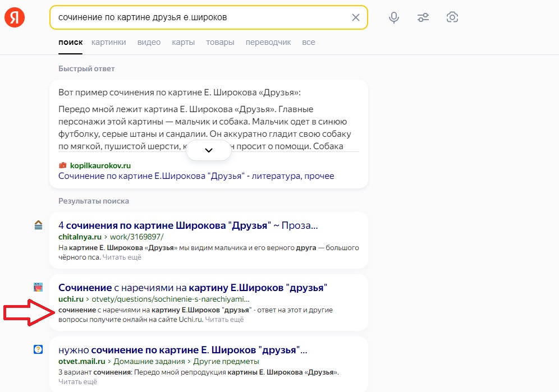The width and height of the screenshot is (559, 392).
Task: Open the «все» services tab
Action: pyautogui.click(x=308, y=42)
